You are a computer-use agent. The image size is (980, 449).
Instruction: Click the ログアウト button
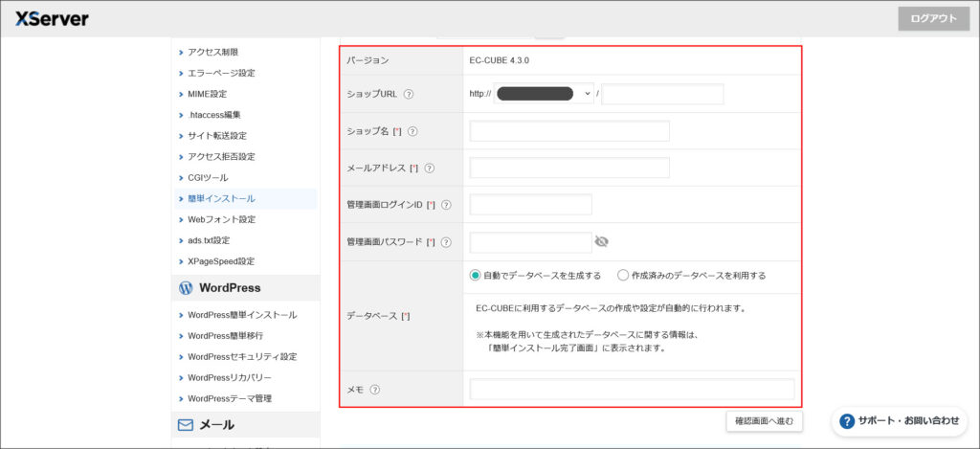934,19
